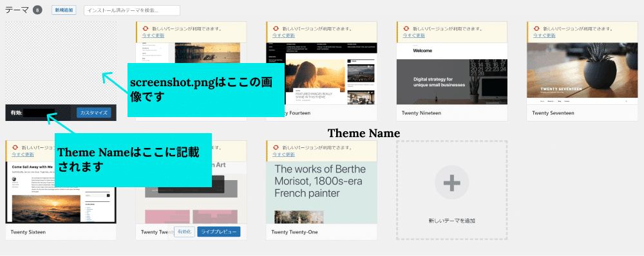Click 新しいテーマを追加 text label
The height and width of the screenshot is (256, 644).
(x=452, y=221)
